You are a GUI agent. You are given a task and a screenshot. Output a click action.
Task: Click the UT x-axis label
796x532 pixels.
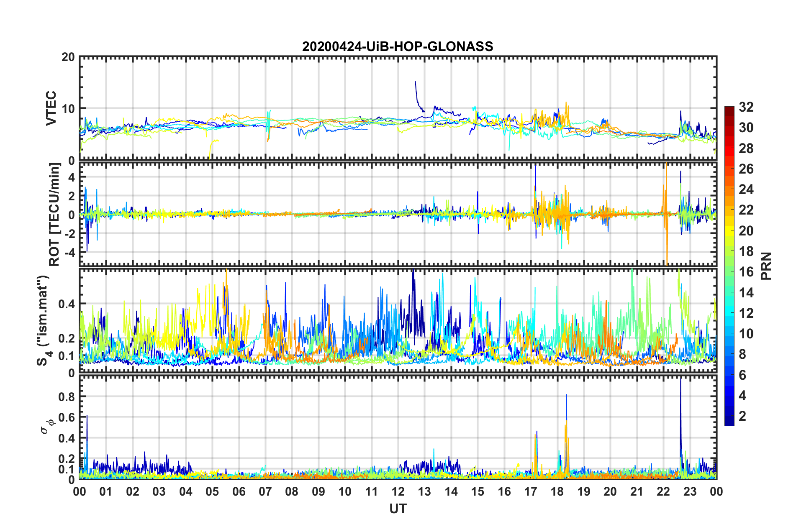click(x=398, y=509)
